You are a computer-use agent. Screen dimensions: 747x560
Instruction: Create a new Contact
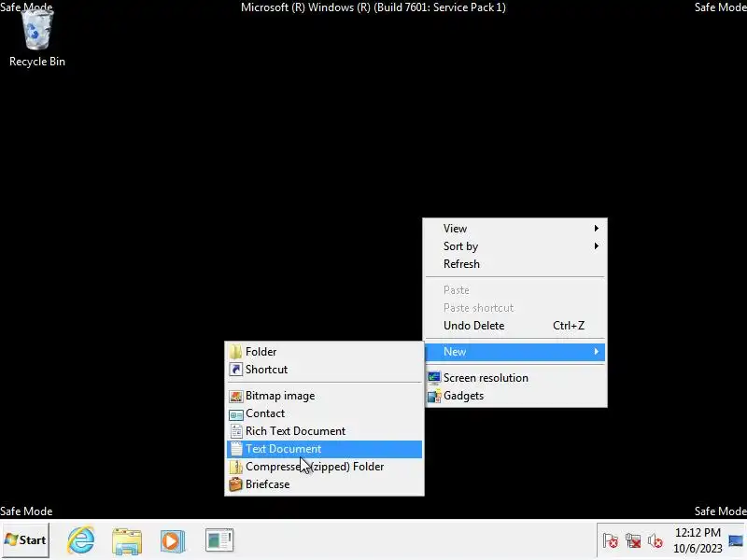324,413
